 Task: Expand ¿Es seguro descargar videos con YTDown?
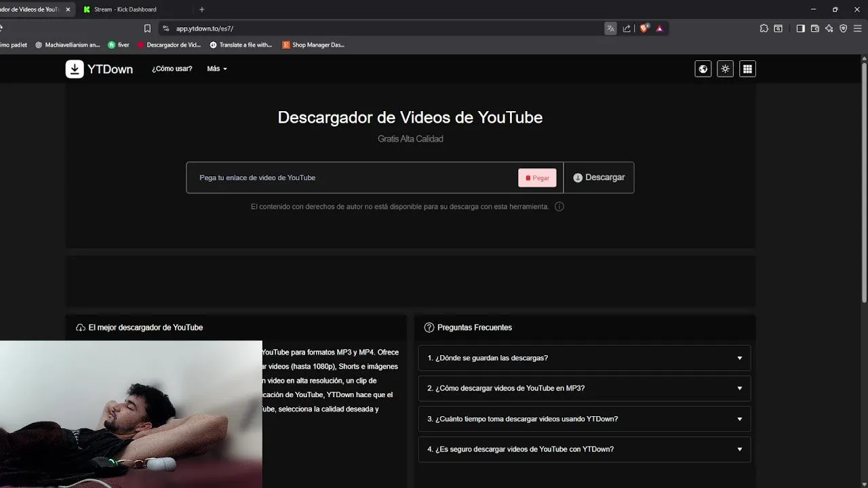pos(585,449)
